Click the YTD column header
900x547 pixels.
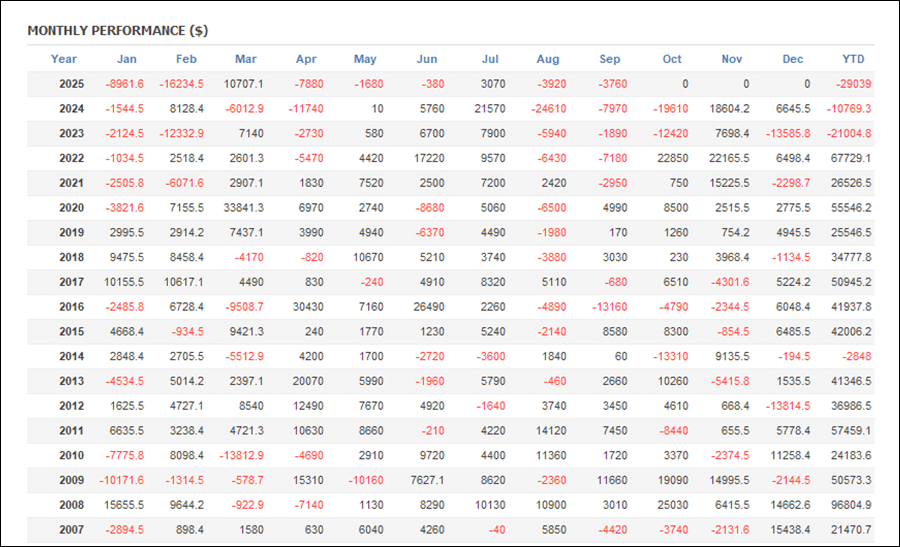point(853,59)
